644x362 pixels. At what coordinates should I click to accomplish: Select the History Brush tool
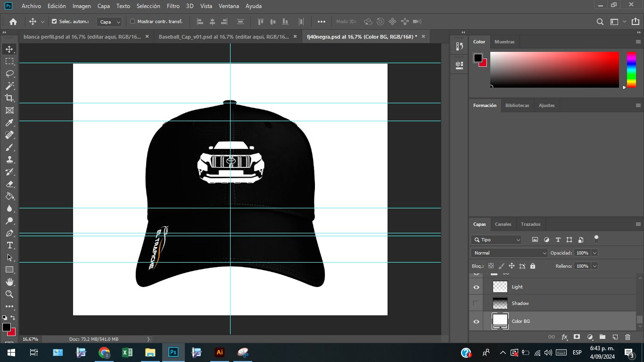[x=9, y=172]
